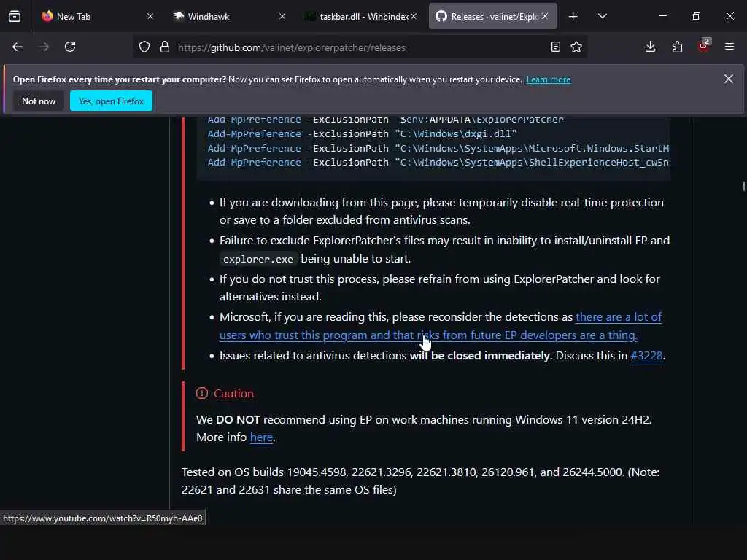Image resolution: width=747 pixels, height=560 pixels.
Task: Click the ShellExperienceHost exclusion code line
Action: [438, 163]
